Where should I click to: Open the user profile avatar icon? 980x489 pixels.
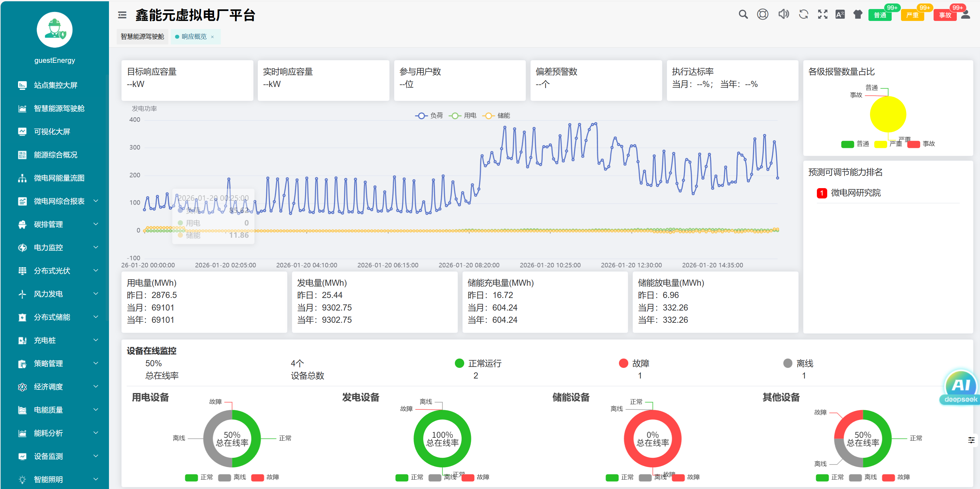pos(965,14)
